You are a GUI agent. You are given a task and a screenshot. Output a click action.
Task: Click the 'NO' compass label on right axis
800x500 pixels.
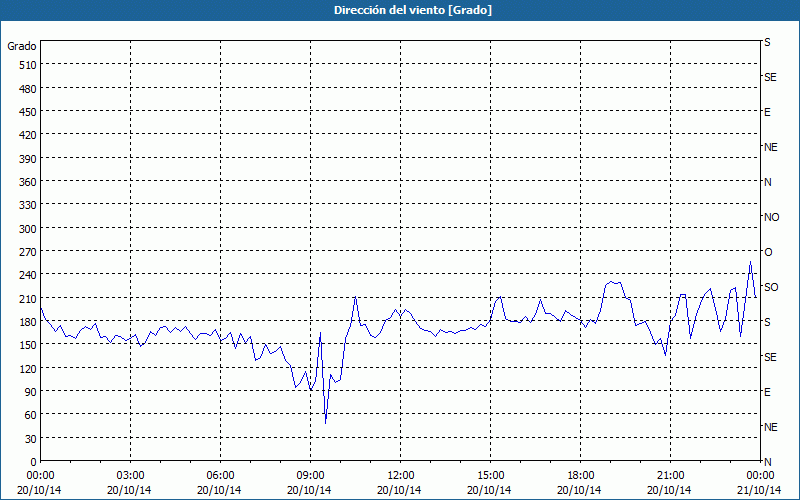(771, 217)
